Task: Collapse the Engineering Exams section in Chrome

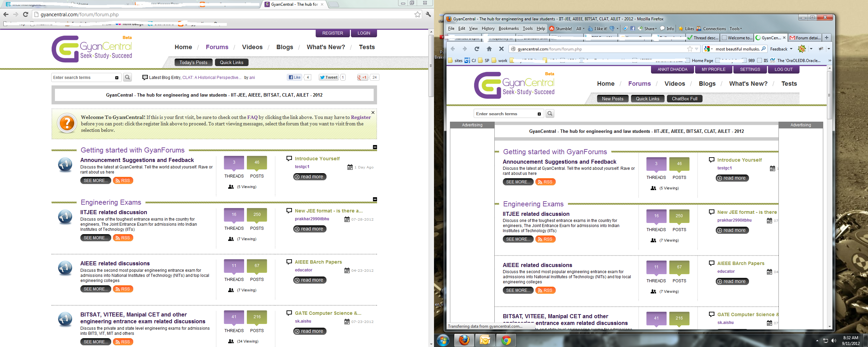Action: pos(375,199)
